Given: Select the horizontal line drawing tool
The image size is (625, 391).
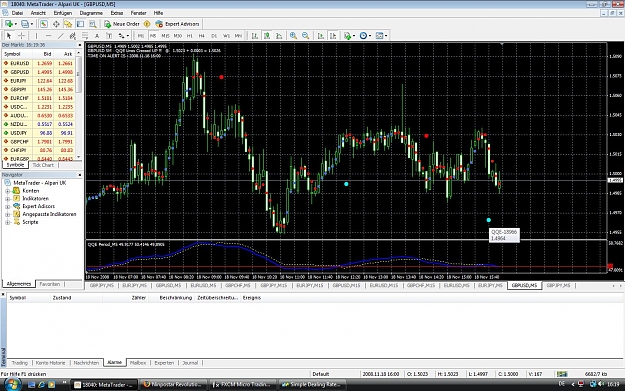Looking at the screenshot, I should click(x=48, y=36).
